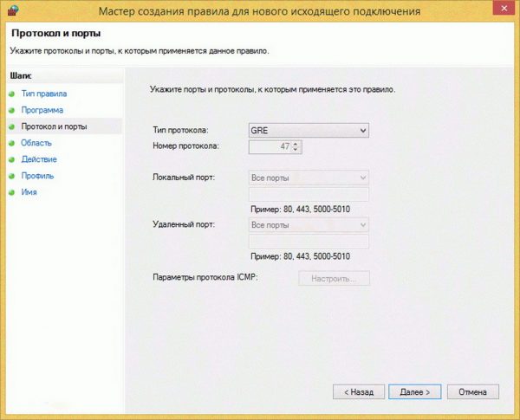
Task: Click green bullet next to 'Область'
Action: tap(12, 143)
